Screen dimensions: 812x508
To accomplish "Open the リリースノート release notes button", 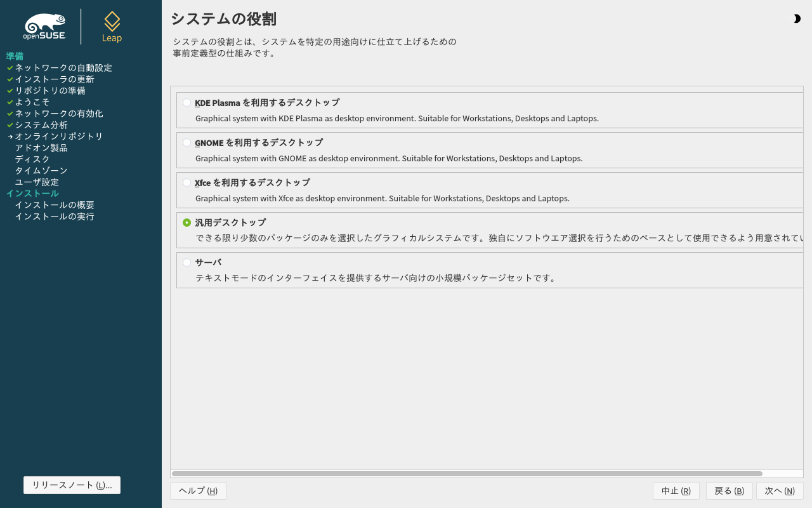I will point(72,485).
